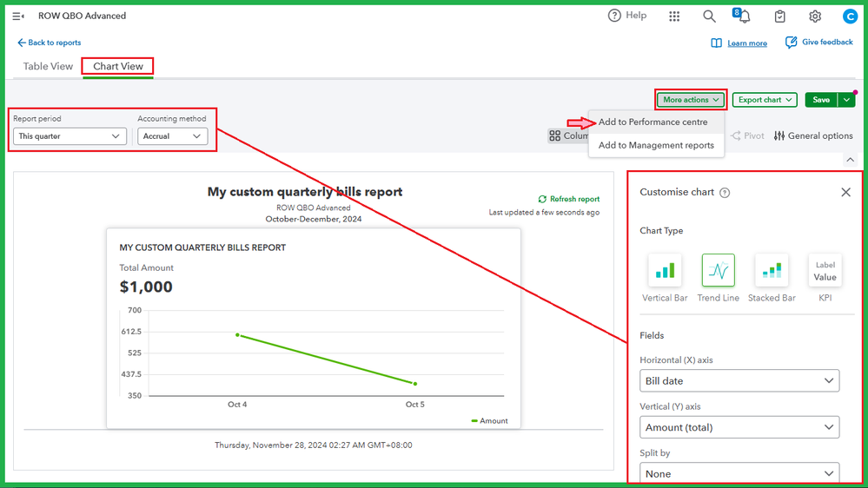Image resolution: width=868 pixels, height=488 pixels.
Task: Click the Oct 4 data point
Action: 237,334
